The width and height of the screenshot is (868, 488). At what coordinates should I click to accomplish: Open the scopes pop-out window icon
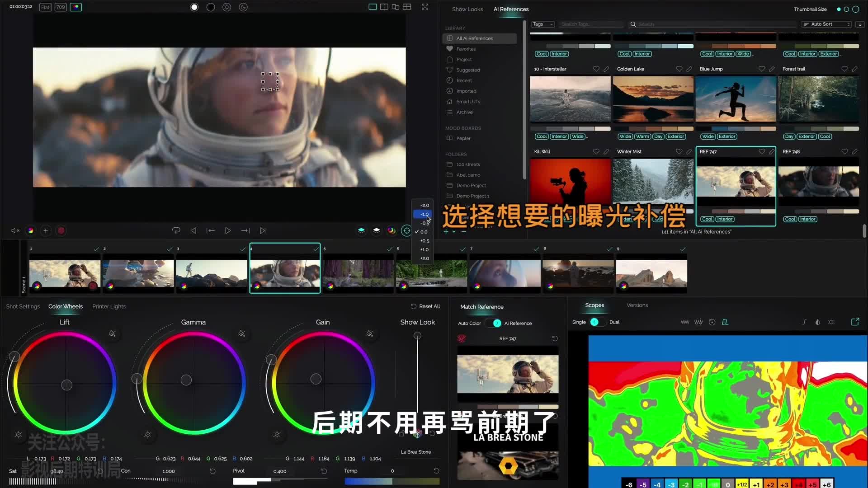(x=855, y=322)
